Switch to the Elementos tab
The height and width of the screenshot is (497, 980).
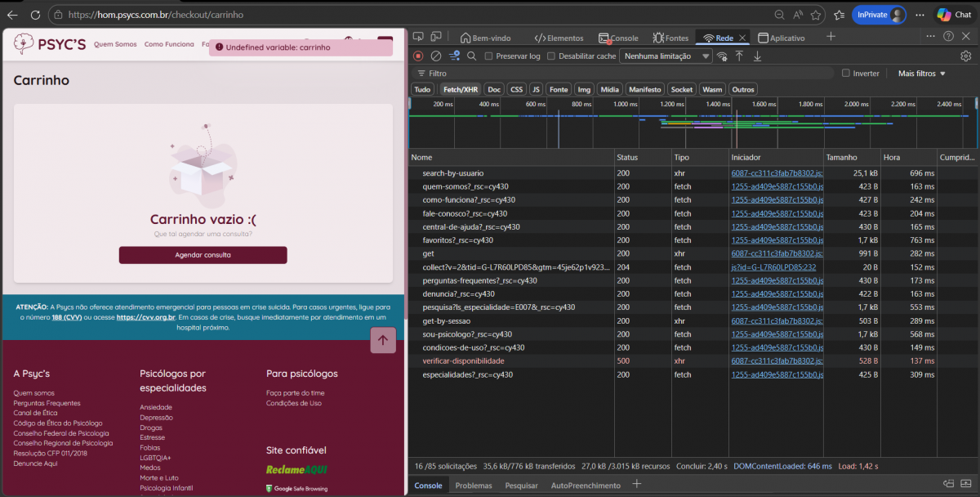(559, 38)
